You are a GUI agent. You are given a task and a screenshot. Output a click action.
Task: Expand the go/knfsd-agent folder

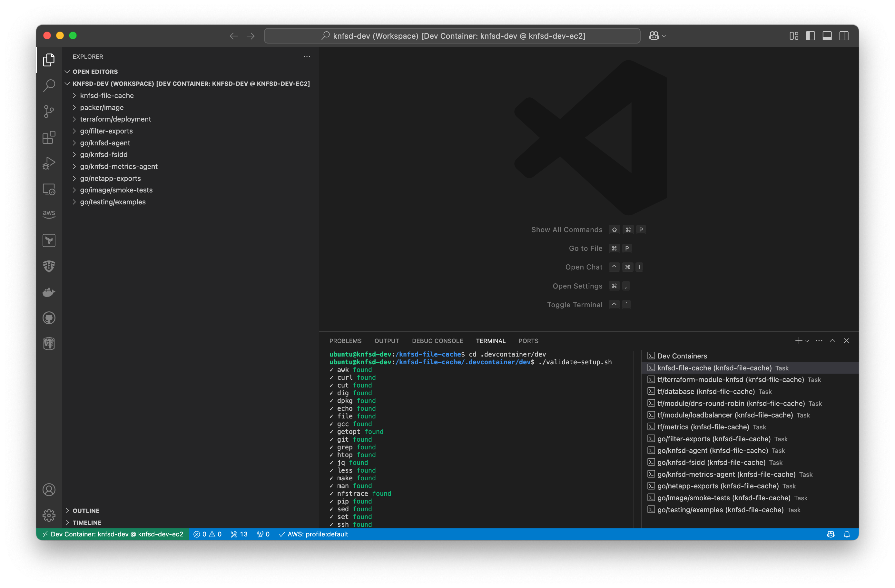coord(191,143)
